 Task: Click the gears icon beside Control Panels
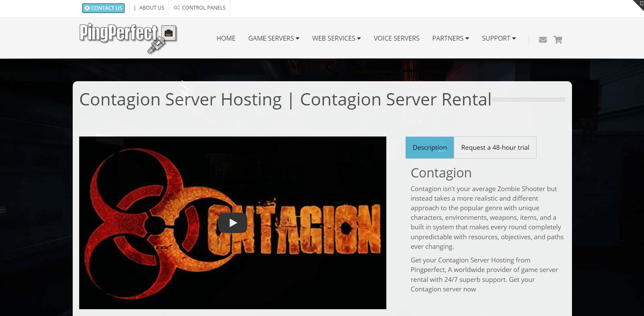176,8
